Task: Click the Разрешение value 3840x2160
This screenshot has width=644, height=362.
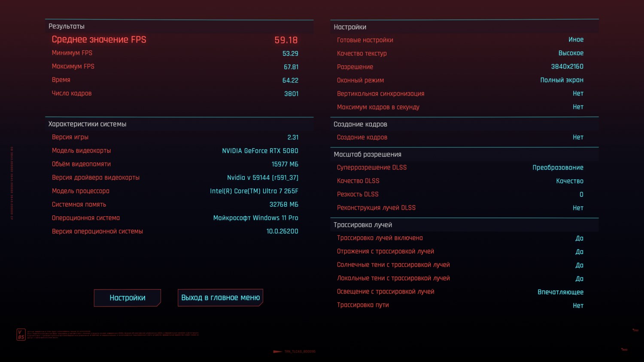Action: pos(567,66)
